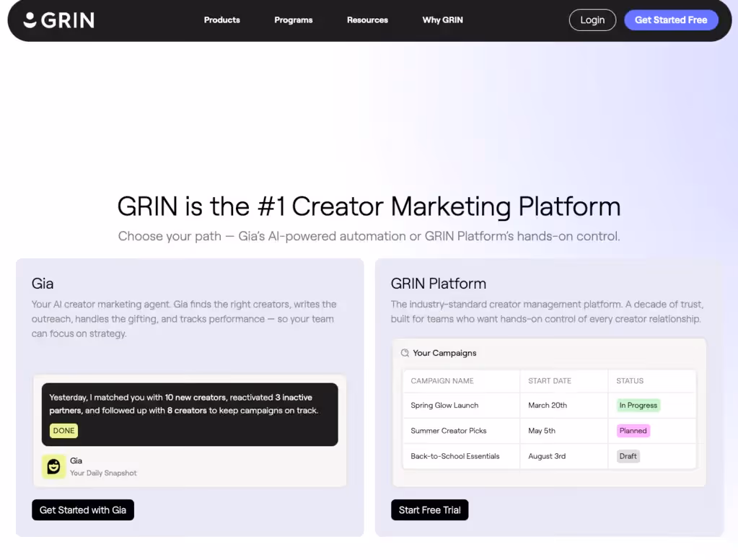This screenshot has width=738, height=560.
Task: Select the Why GRIN menu item
Action: click(x=442, y=20)
